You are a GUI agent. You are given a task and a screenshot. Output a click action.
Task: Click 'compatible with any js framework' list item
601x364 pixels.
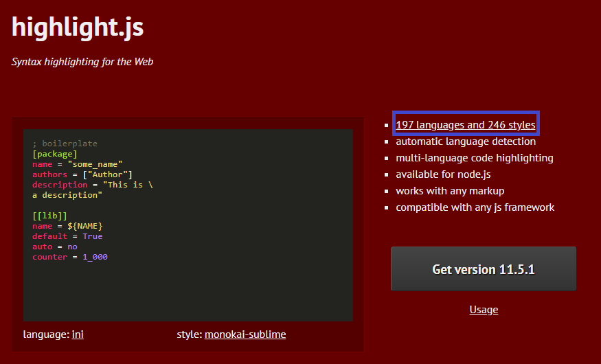pyautogui.click(x=475, y=207)
